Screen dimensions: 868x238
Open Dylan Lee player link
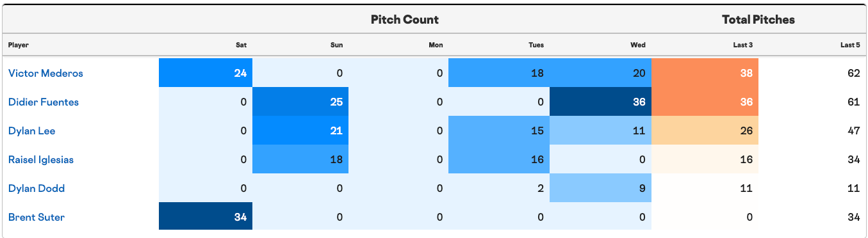[32, 131]
